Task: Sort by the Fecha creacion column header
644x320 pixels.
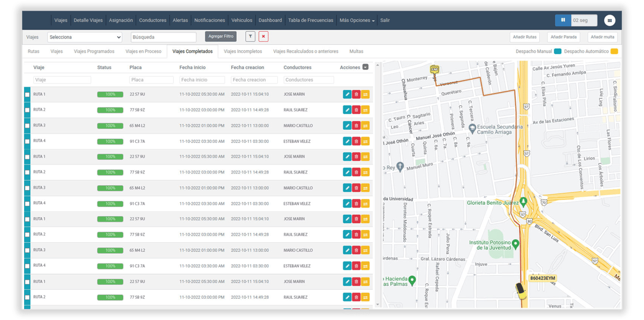Action: tap(248, 67)
